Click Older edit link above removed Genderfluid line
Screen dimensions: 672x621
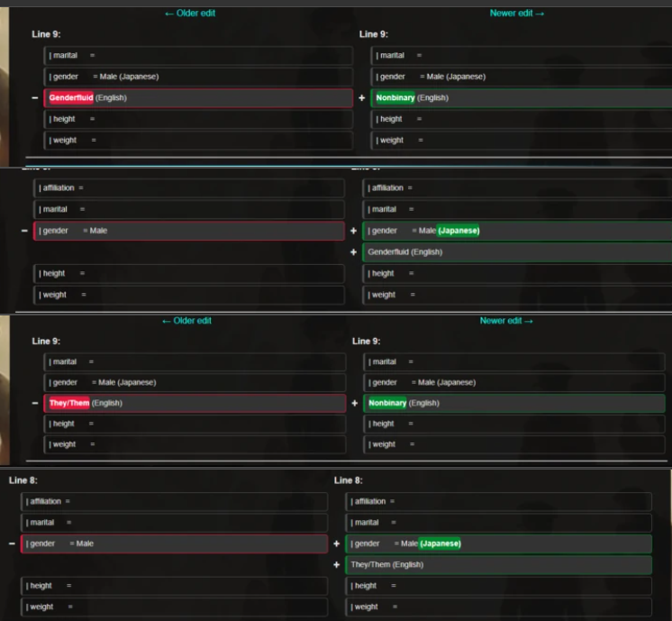pos(190,14)
